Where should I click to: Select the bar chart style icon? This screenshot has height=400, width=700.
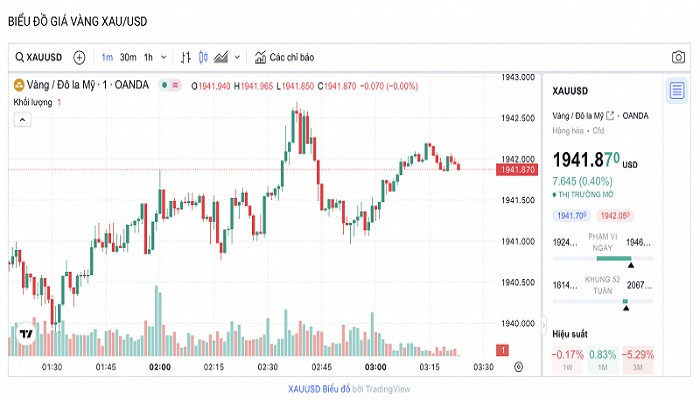click(185, 57)
